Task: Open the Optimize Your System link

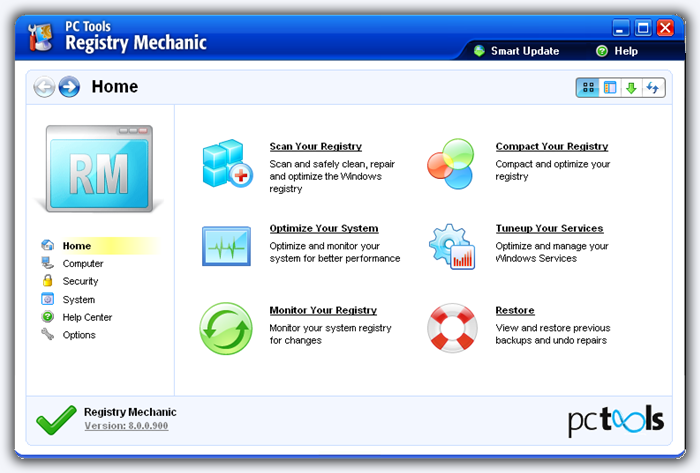Action: (324, 228)
